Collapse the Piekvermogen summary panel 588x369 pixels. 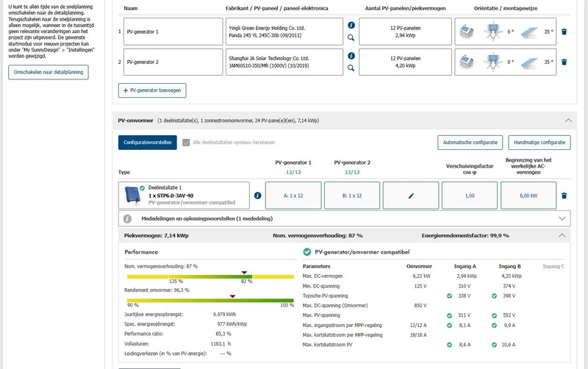(562, 235)
